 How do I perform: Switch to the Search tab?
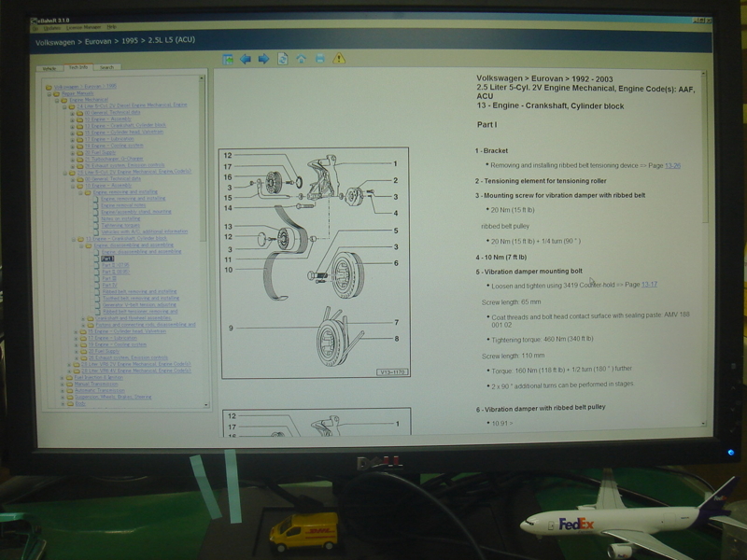[106, 67]
